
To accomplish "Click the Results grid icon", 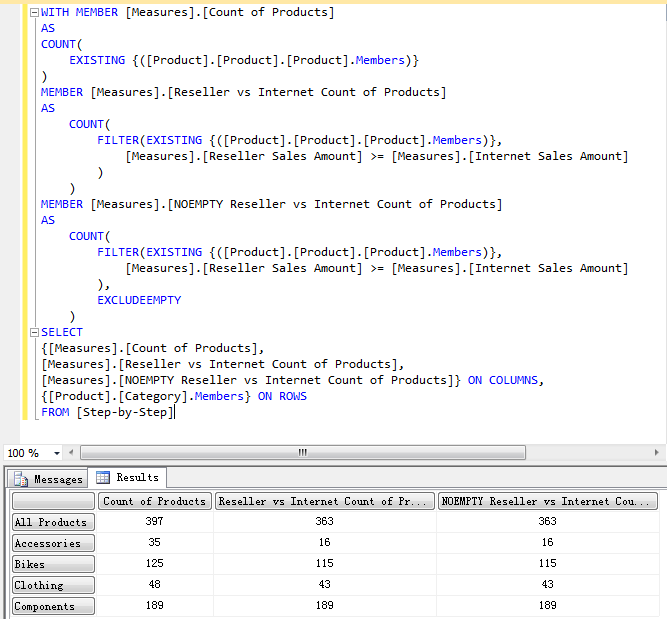I will tap(103, 477).
